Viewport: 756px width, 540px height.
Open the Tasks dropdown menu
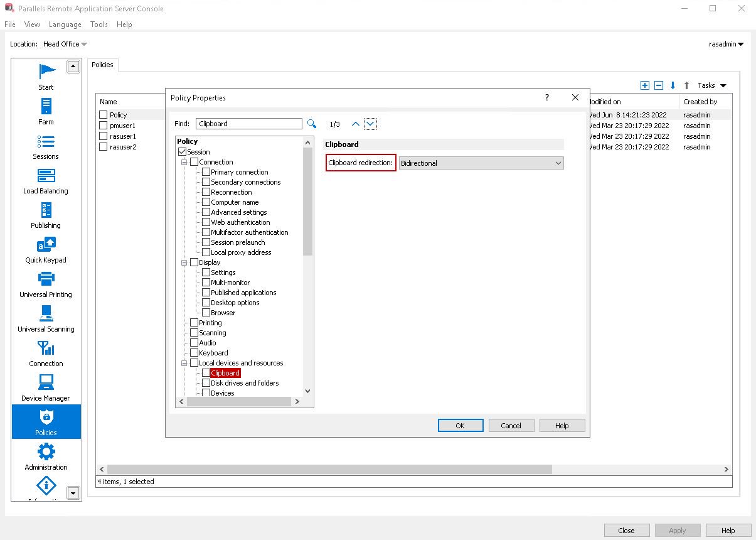pyautogui.click(x=712, y=85)
